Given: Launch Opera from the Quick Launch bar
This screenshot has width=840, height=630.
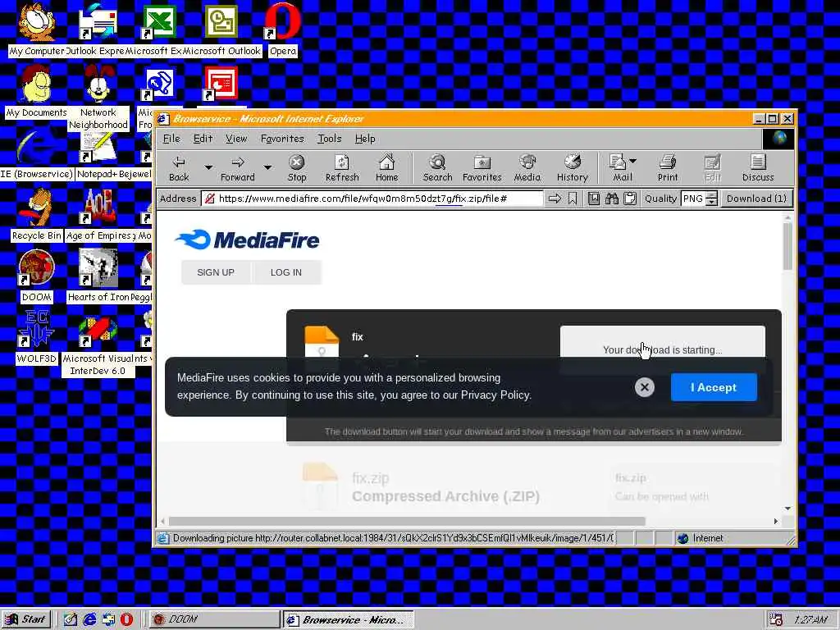Looking at the screenshot, I should (126, 619).
